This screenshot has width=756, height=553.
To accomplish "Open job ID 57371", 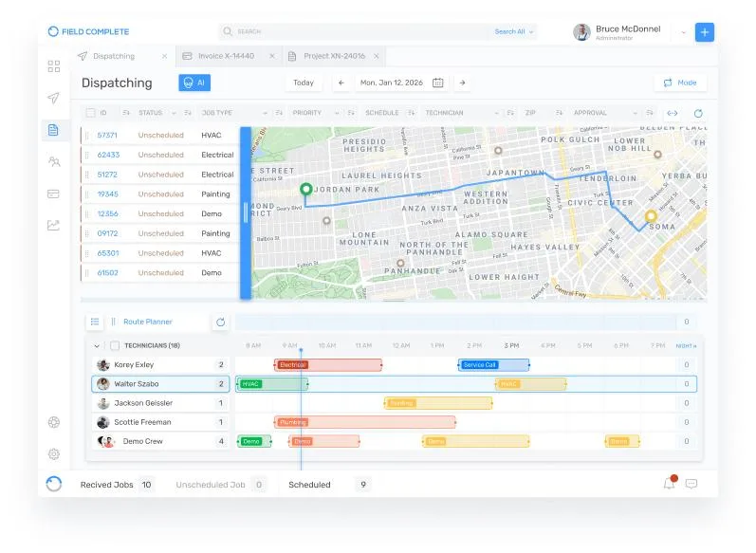I will coord(107,136).
